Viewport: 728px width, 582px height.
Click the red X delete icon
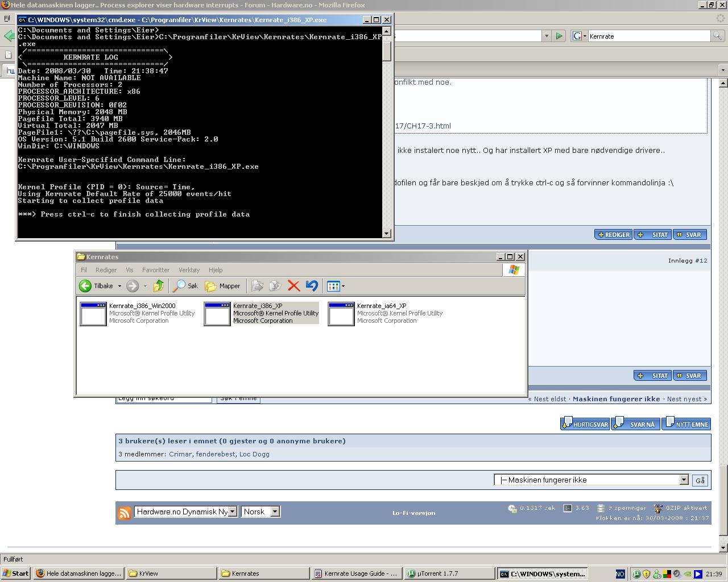coord(293,286)
